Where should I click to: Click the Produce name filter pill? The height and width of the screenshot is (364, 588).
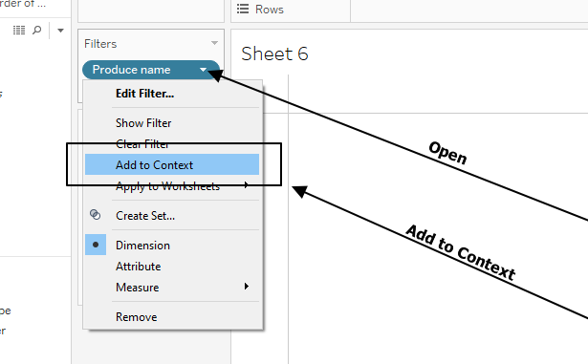click(151, 70)
